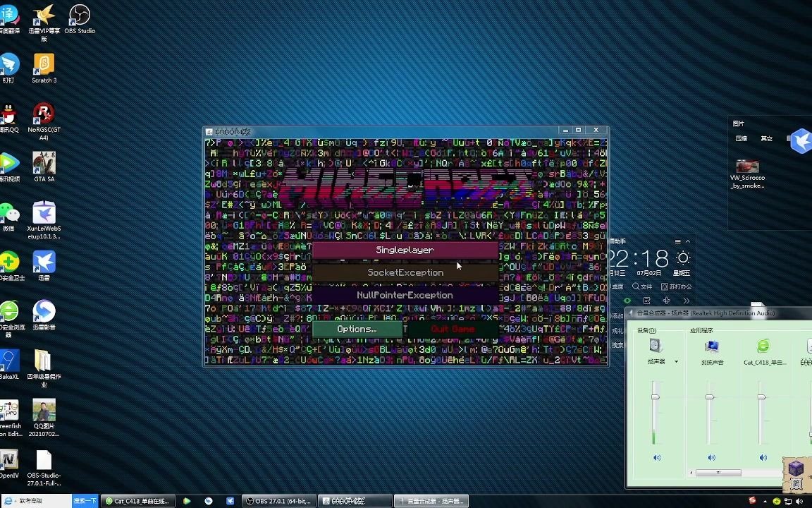
Task: Open the 360安全浏览器 desktop icon
Action: 9,318
